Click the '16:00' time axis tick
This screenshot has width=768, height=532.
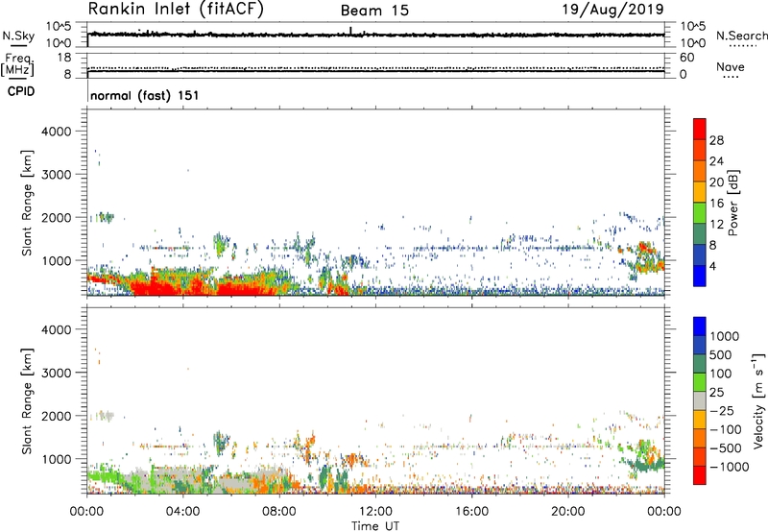pyautogui.click(x=471, y=512)
